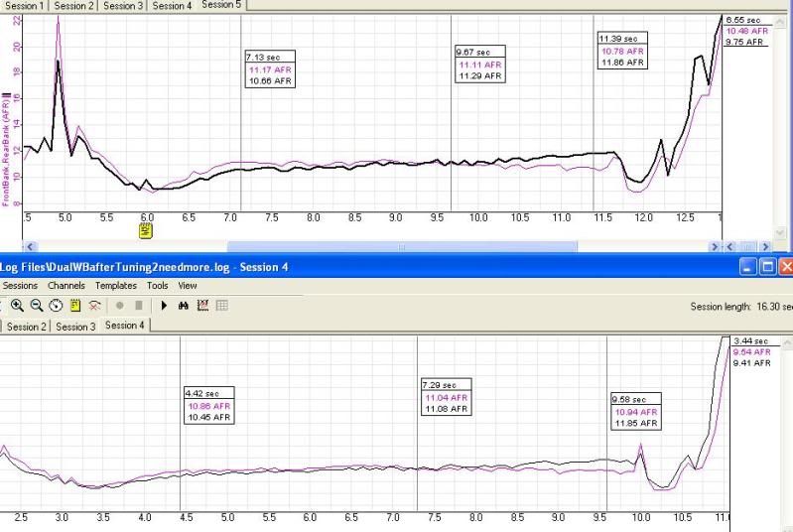
Task: Open the Sessions menu
Action: 20,286
